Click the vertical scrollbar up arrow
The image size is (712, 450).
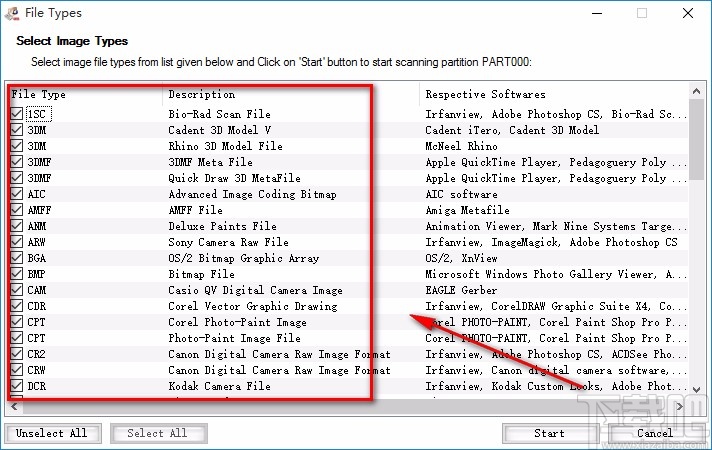(x=697, y=91)
